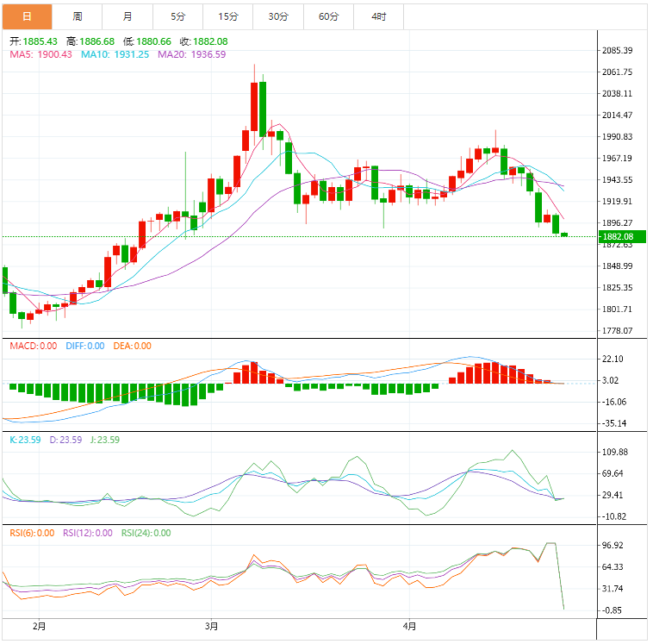653x644 pixels.
Task: Click the 64.33 RSI axis label
Action: point(613,567)
